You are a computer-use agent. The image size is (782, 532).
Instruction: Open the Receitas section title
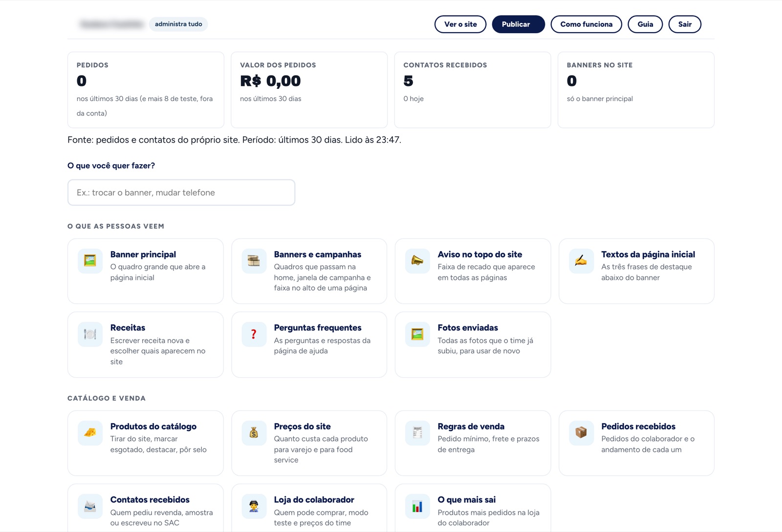128,328
